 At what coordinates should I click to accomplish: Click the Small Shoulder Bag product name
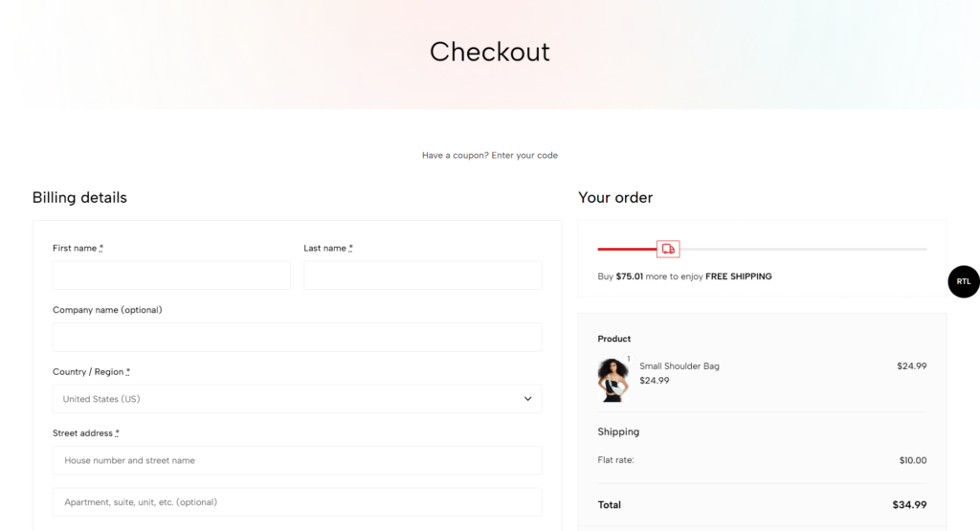coord(679,365)
